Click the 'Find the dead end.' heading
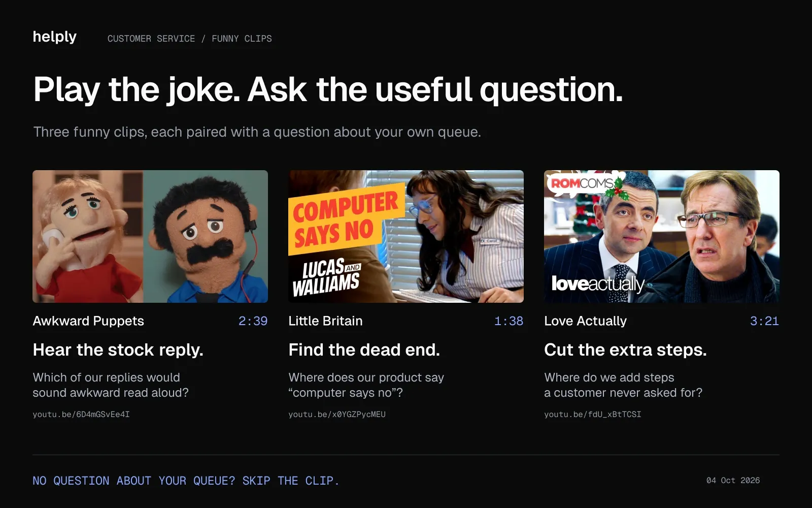The height and width of the screenshot is (508, 812). (364, 350)
